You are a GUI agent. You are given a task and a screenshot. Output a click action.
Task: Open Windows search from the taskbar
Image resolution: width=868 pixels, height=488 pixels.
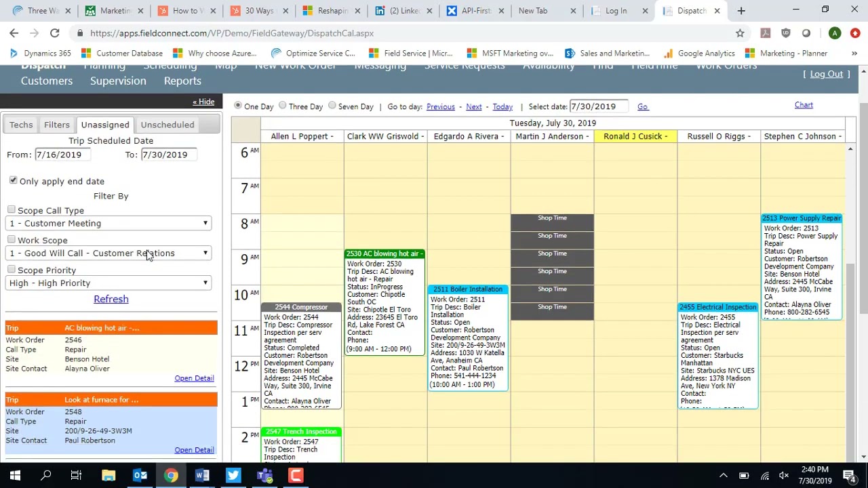(x=46, y=475)
